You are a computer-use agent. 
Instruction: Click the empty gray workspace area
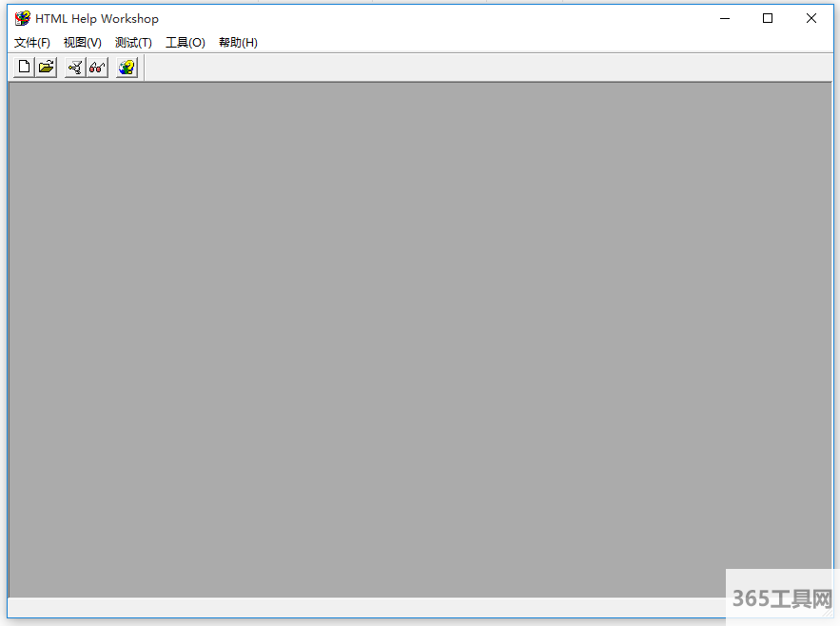pyautogui.click(x=419, y=333)
